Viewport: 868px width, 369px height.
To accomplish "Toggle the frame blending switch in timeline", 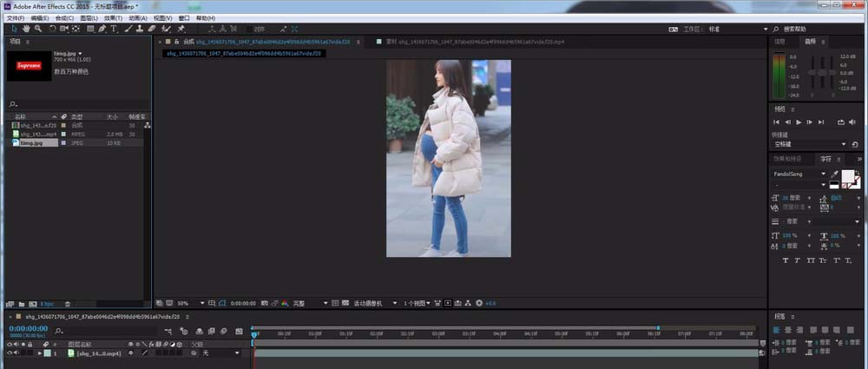I will pyautogui.click(x=211, y=332).
